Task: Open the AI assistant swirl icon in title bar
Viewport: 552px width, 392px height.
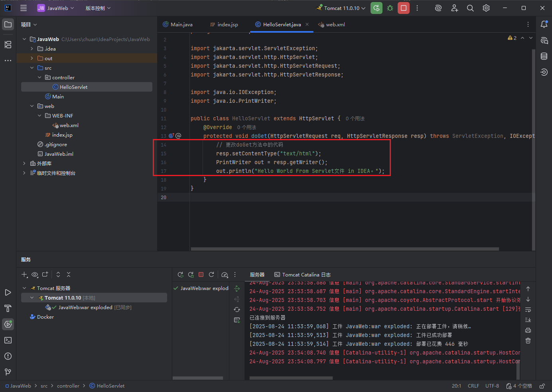Action: (438, 8)
